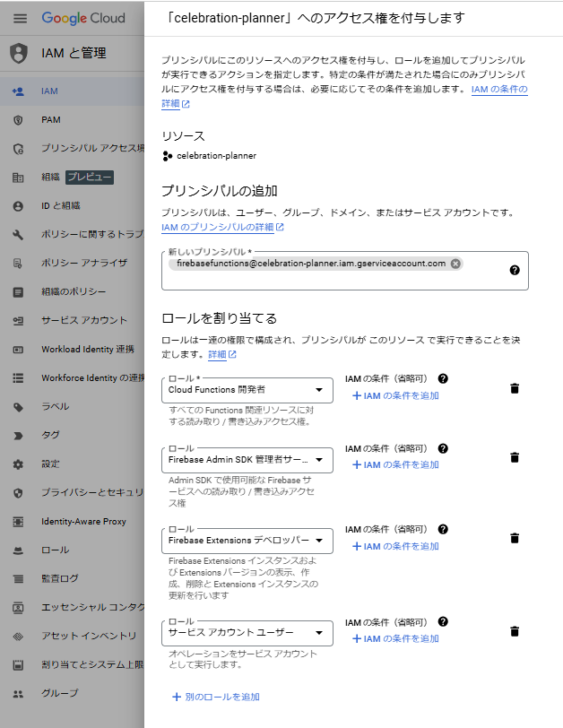The height and width of the screenshot is (728, 563).
Task: Click the celebration-planner resource name
Action: click(x=216, y=156)
